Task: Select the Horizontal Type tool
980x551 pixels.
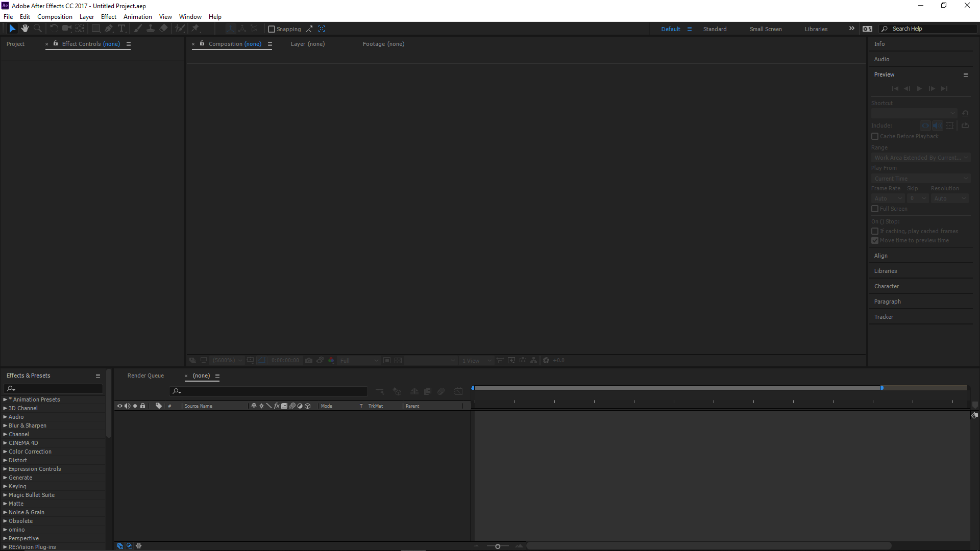Action: pyautogui.click(x=121, y=29)
